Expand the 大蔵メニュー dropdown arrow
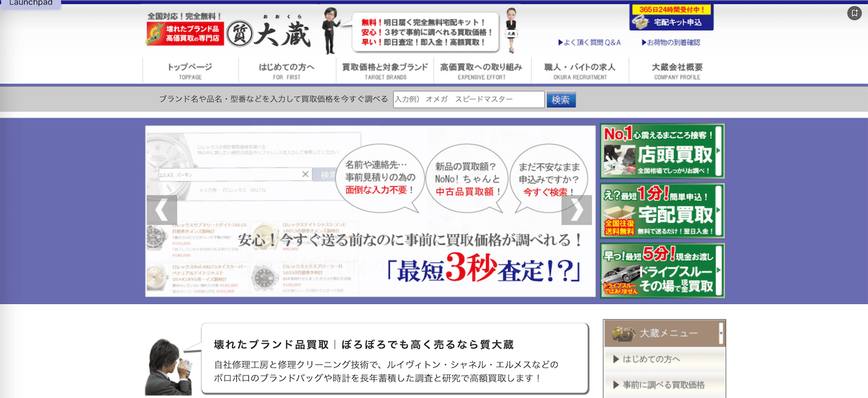Screen dimensions: 868x398 coord(722,332)
